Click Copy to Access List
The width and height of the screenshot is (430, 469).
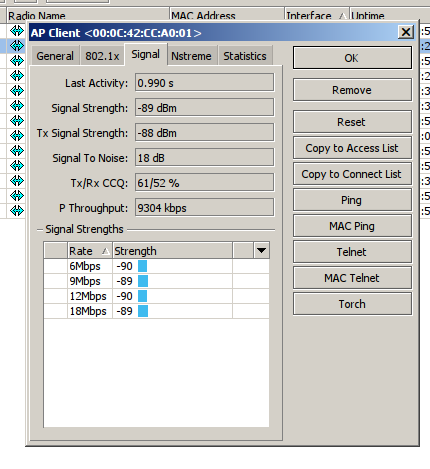click(352, 148)
